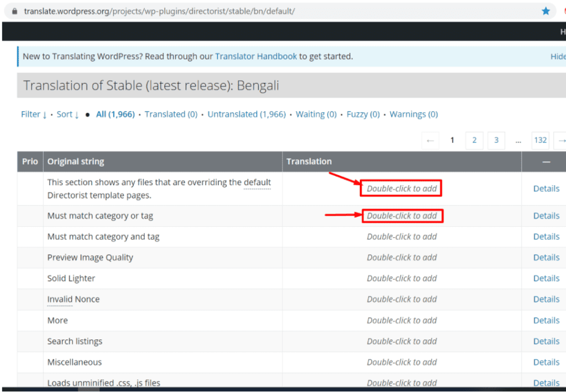Select the 'Solid Lighter' original string
This screenshot has height=392, width=566.
[x=71, y=279]
